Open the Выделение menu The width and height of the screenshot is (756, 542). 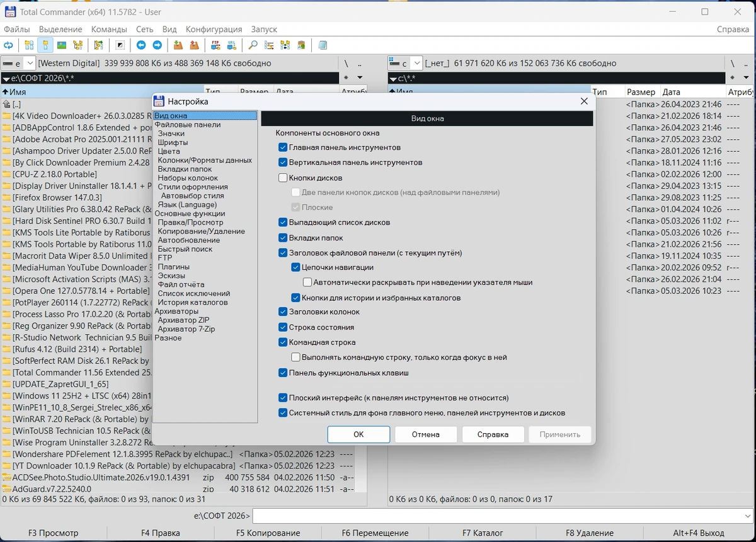pos(60,29)
